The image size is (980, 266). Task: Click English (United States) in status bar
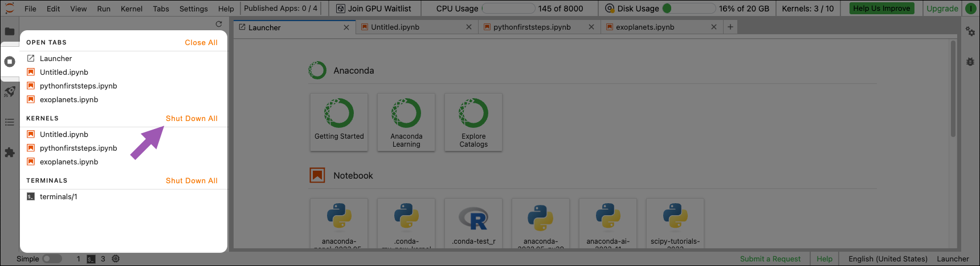tap(888, 259)
